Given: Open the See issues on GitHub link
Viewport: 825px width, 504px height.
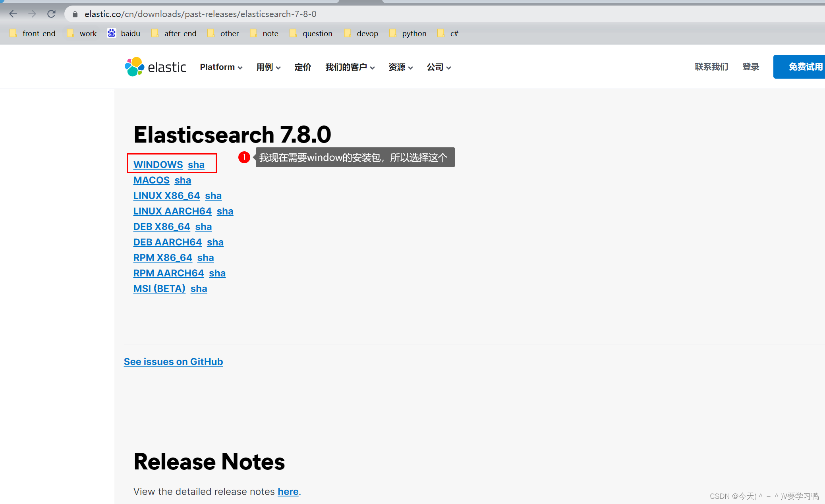Looking at the screenshot, I should click(x=173, y=361).
